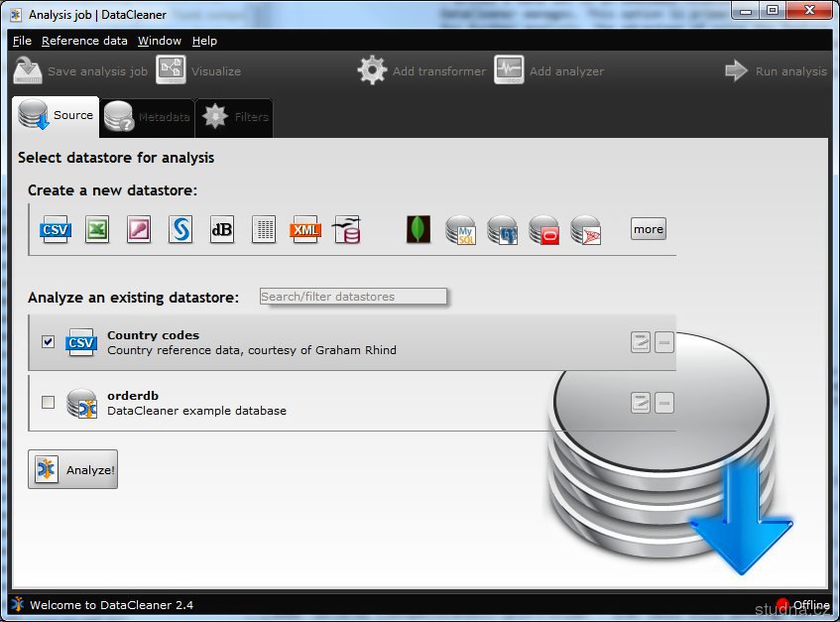840x622 pixels.
Task: Edit the Country codes datastore
Action: (x=641, y=342)
